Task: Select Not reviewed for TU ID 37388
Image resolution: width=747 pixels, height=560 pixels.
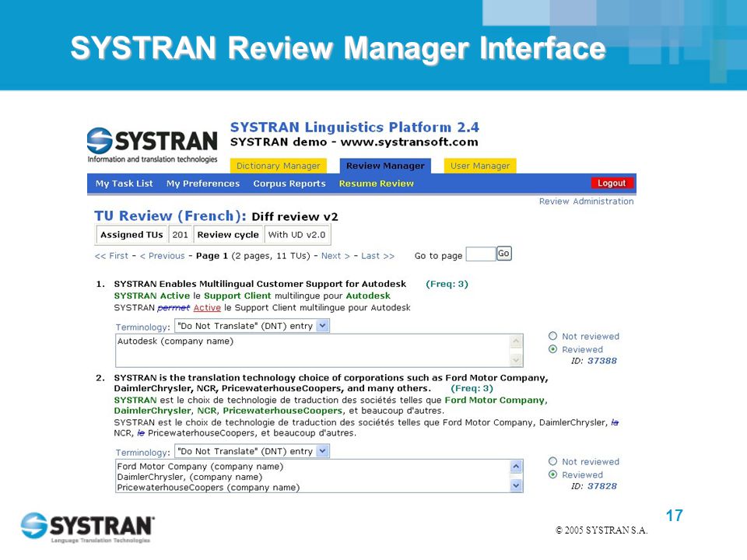Action: tap(552, 336)
